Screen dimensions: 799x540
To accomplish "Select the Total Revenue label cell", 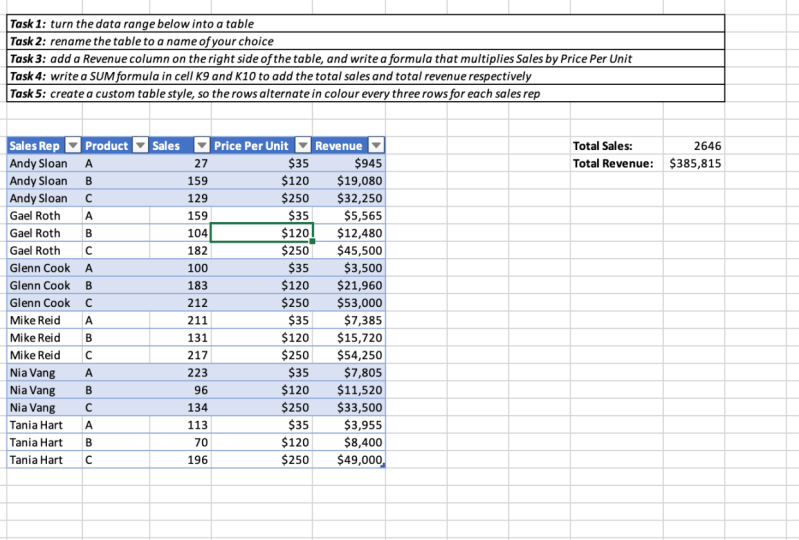I will [x=617, y=163].
